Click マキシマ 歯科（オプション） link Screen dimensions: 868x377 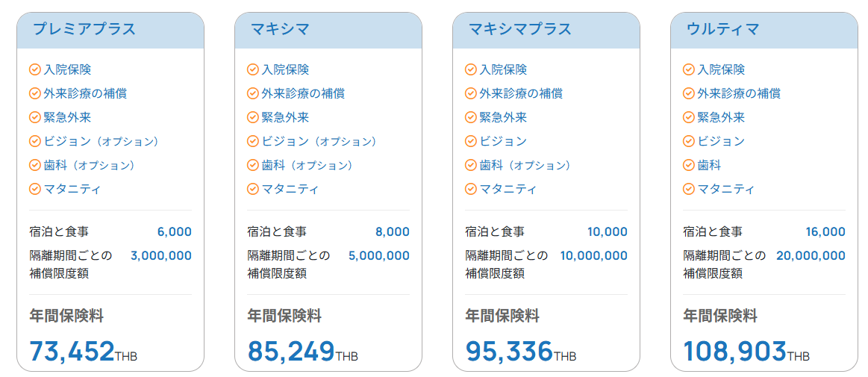307,165
